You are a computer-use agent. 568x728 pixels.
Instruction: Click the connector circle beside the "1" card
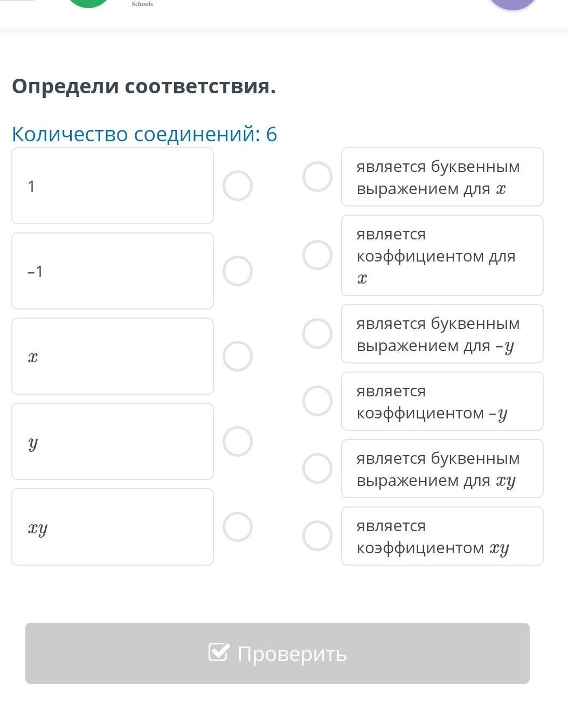[x=238, y=186]
